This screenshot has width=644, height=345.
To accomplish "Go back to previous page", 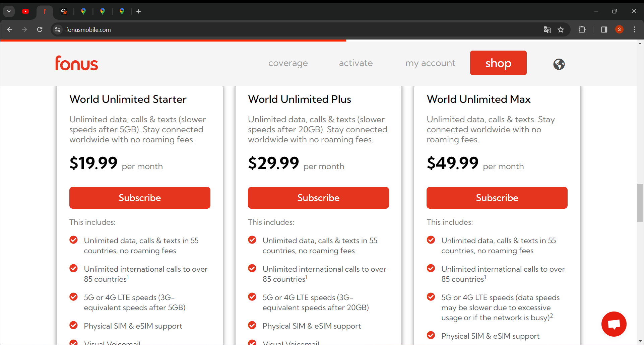I will [10, 29].
